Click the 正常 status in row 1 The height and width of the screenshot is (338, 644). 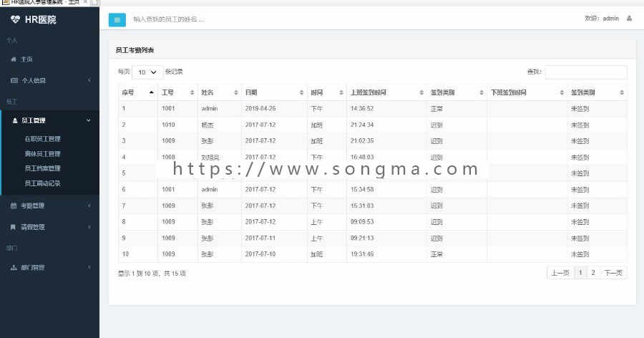(436, 109)
